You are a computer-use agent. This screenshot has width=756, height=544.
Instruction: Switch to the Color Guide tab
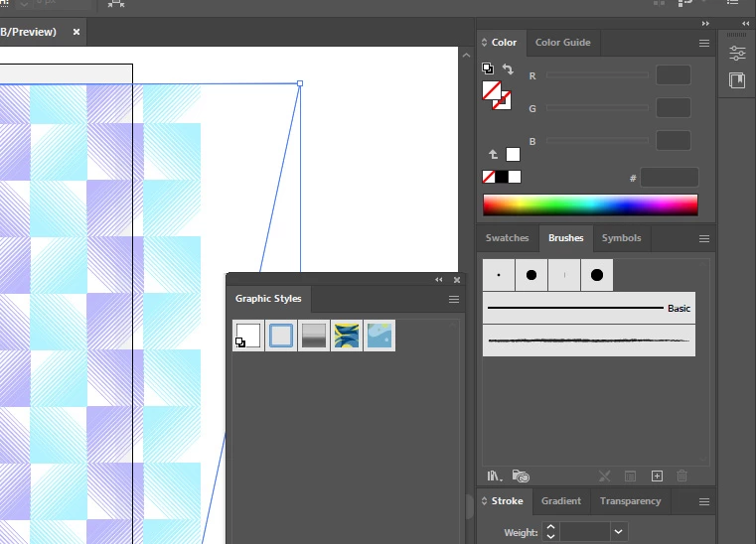click(562, 43)
